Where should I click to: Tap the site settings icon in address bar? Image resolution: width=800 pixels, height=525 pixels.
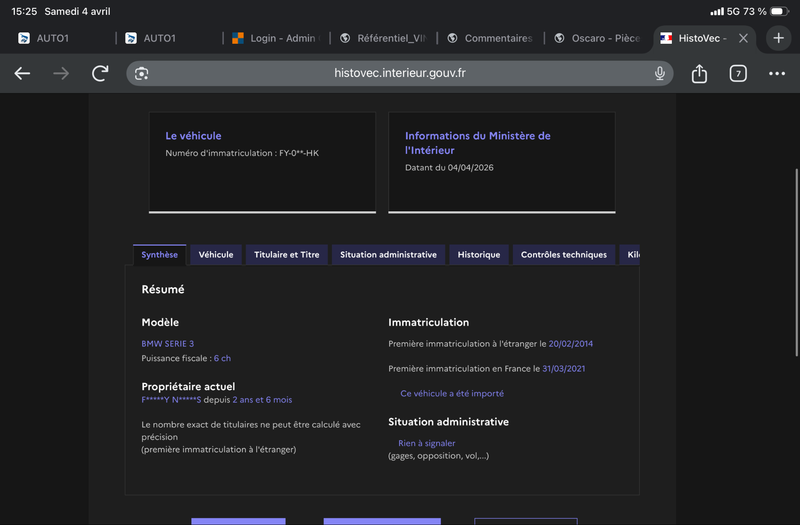pyautogui.click(x=142, y=73)
